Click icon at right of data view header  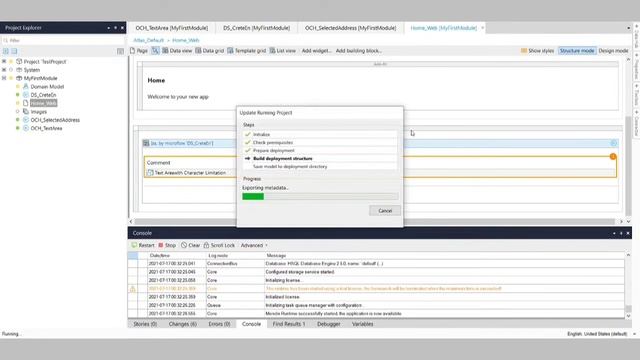pos(613,143)
